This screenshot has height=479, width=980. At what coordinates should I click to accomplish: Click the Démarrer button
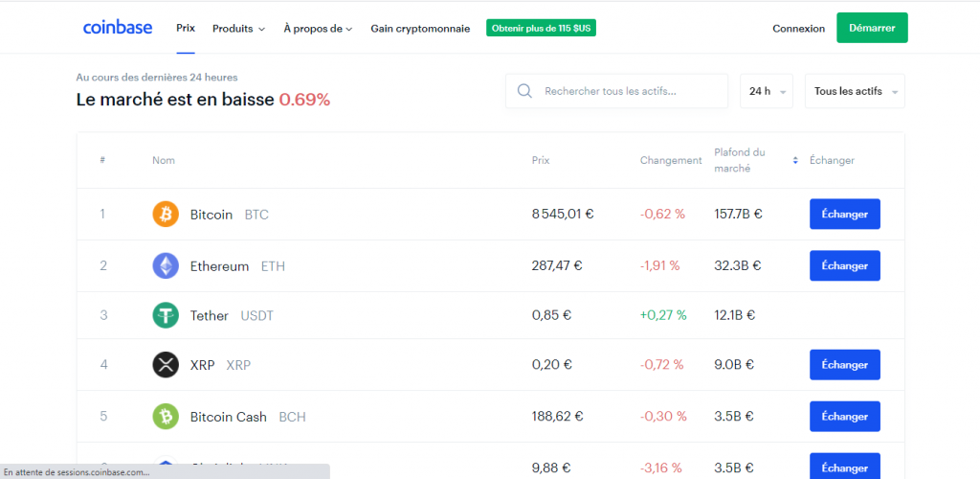[873, 28]
